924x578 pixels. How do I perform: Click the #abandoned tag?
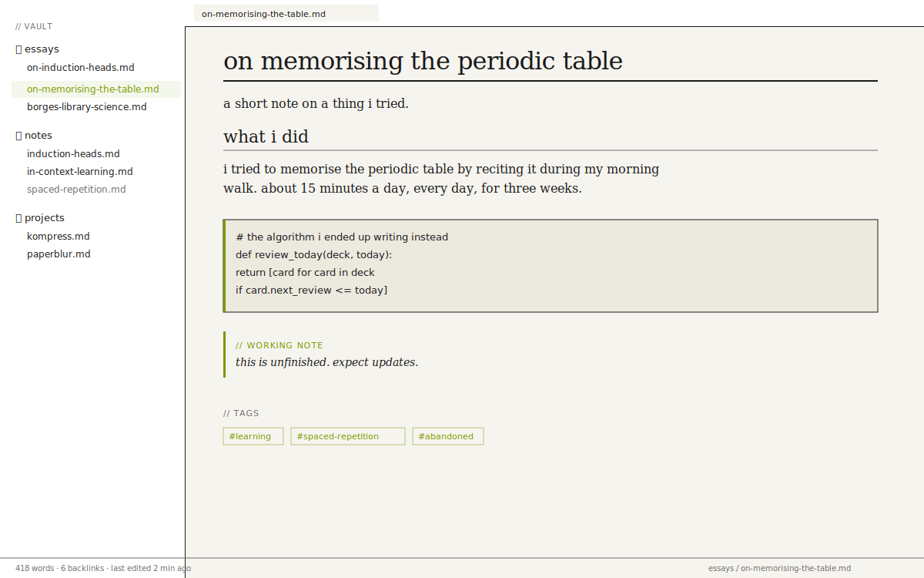tap(448, 436)
